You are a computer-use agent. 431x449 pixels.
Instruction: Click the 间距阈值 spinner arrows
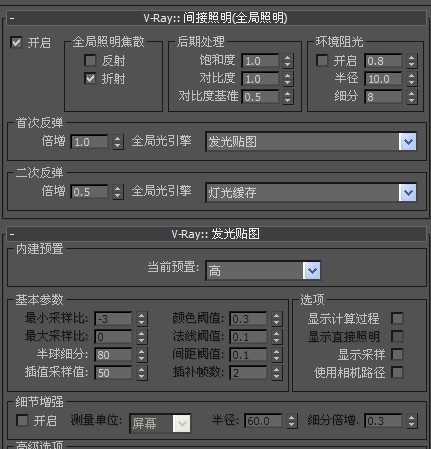[x=276, y=355]
